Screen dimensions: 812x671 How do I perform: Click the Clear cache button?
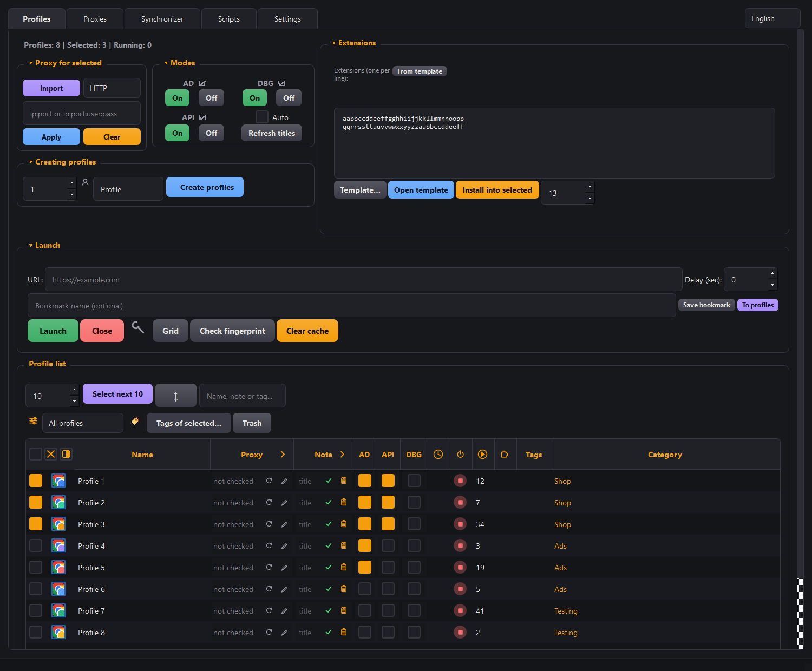[x=307, y=331]
